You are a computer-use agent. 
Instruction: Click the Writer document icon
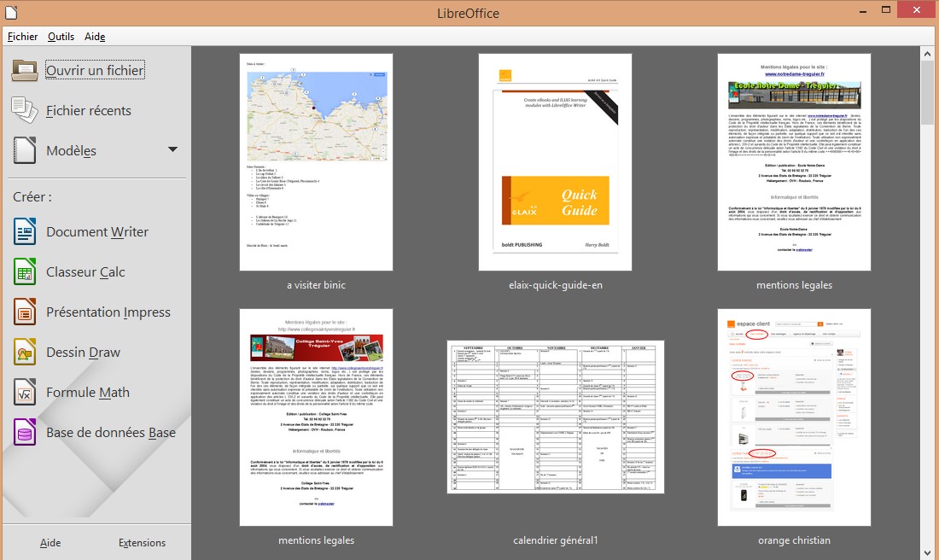pyautogui.click(x=25, y=232)
